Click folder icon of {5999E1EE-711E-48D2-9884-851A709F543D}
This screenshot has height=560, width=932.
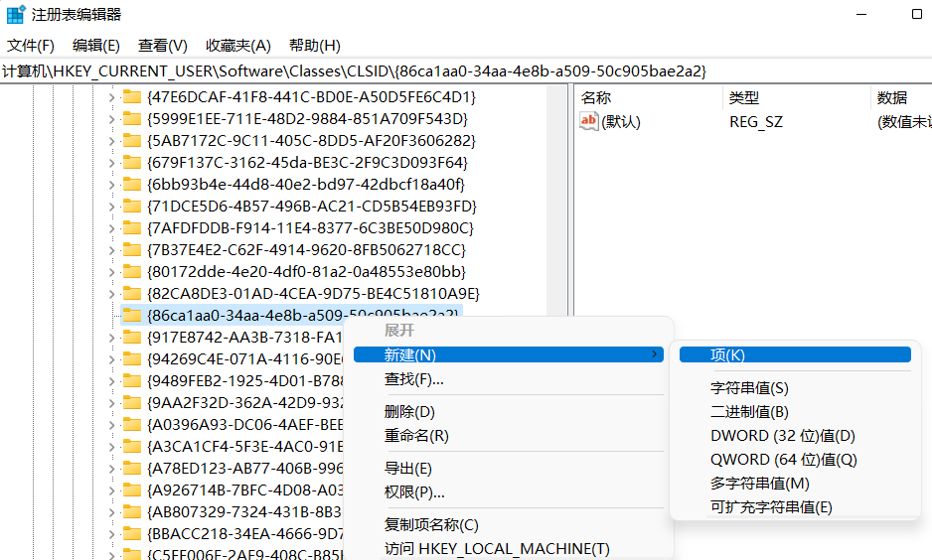pos(131,119)
